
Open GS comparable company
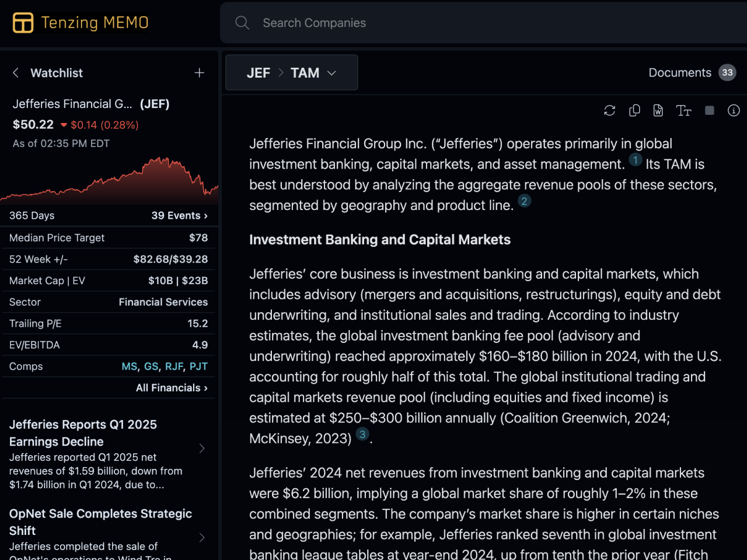tap(151, 366)
